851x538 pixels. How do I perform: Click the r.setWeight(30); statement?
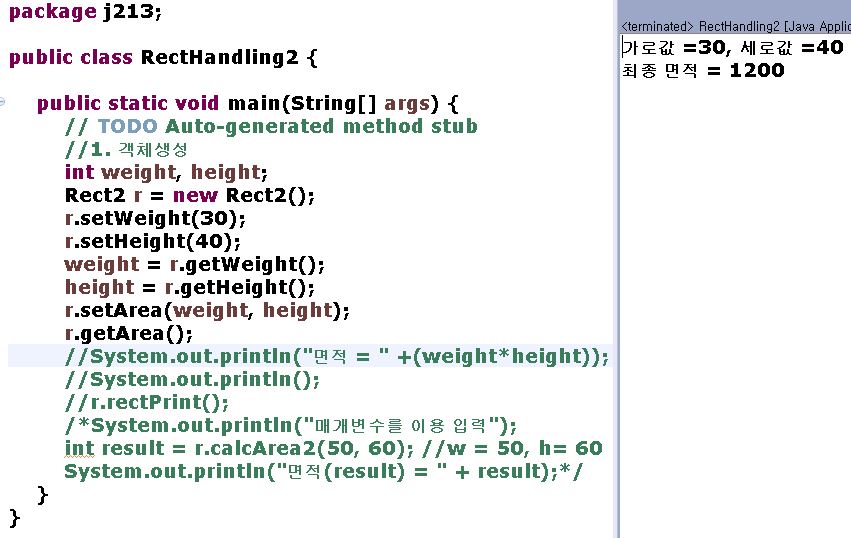(x=155, y=219)
